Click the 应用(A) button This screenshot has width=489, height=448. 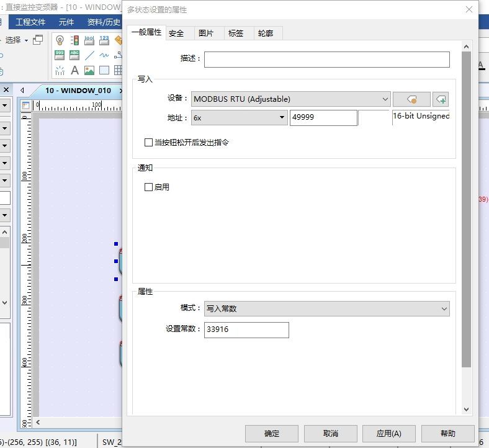[x=389, y=433]
